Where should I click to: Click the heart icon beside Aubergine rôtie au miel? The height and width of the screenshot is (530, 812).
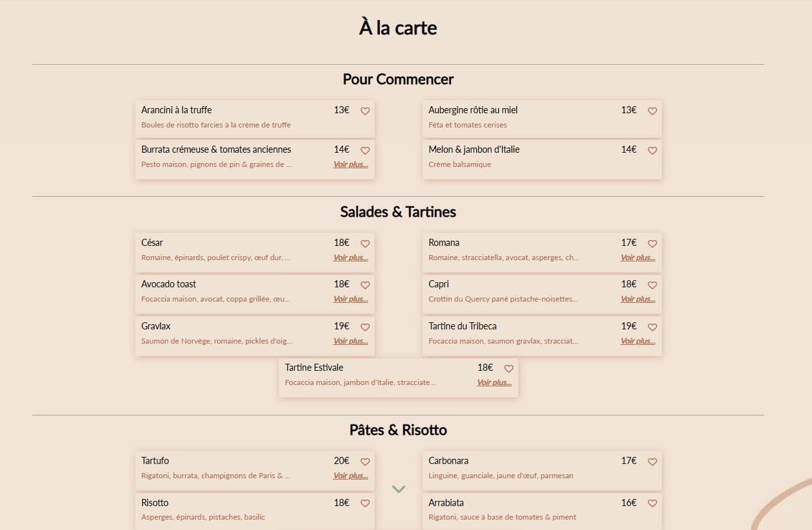coord(652,111)
